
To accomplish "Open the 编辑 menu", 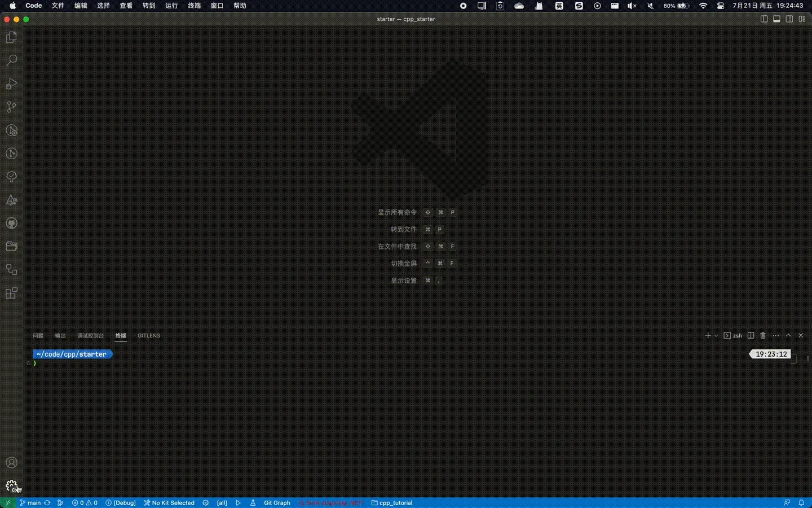I will pyautogui.click(x=81, y=6).
